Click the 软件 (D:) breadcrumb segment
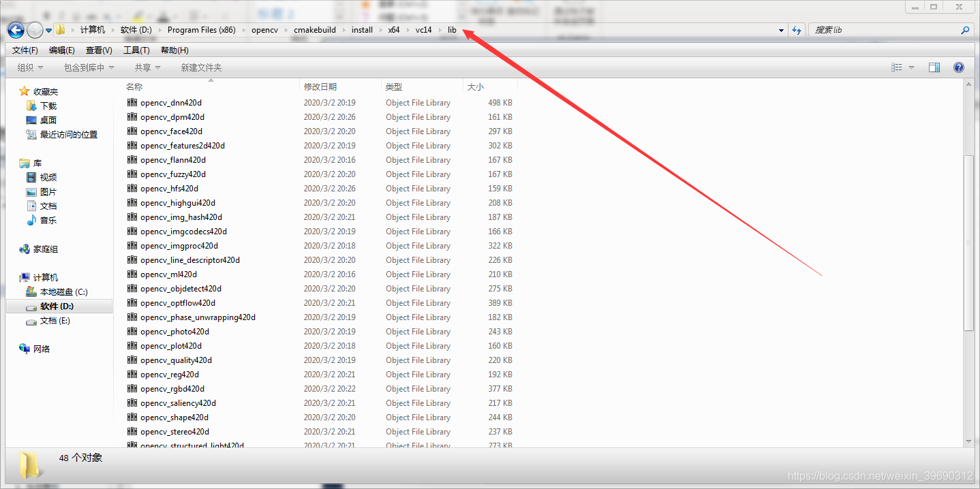 [x=136, y=30]
